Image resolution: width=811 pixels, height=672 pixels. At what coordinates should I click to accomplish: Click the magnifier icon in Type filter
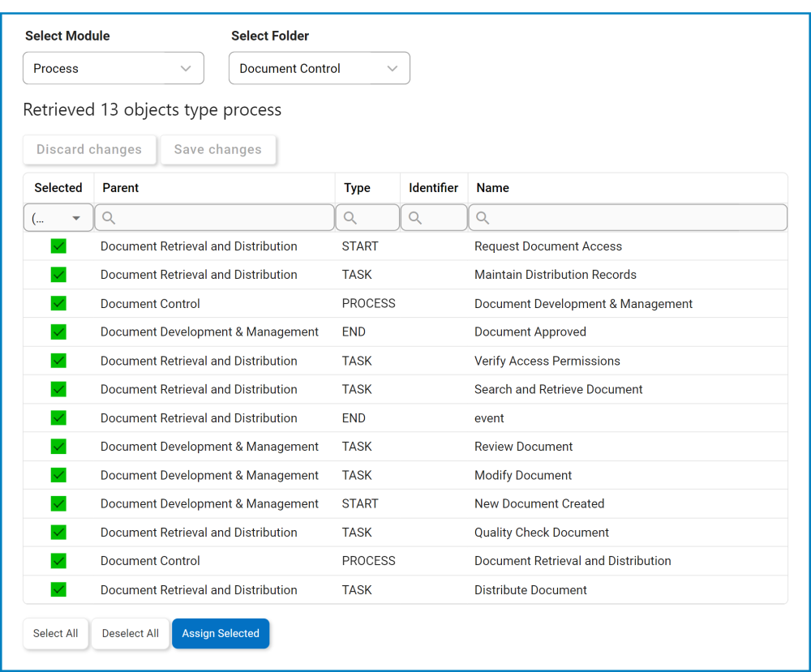[x=350, y=218]
